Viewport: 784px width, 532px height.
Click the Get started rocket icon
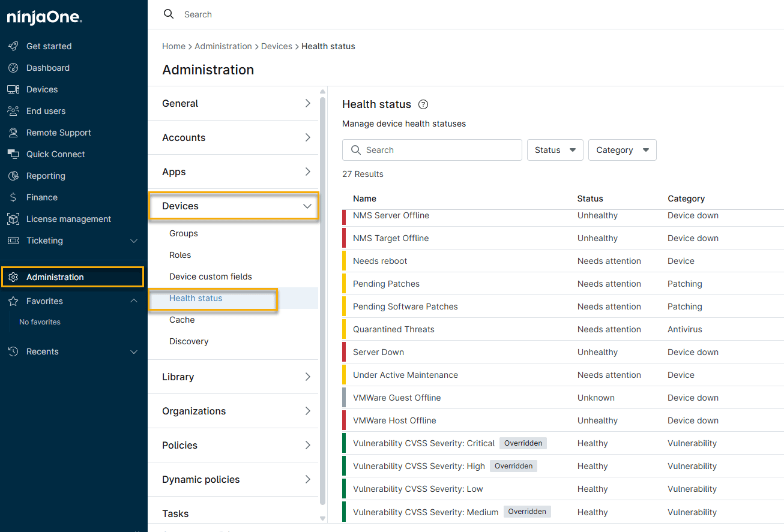click(13, 46)
